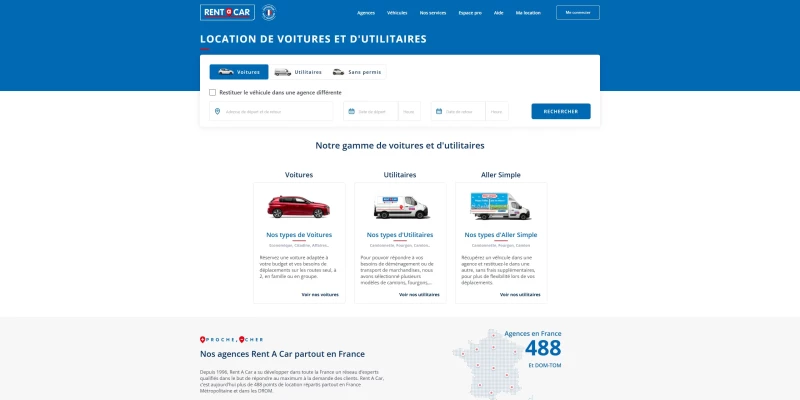Click 'Nos types d'Utilitaires' heading link
This screenshot has width=800, height=400.
pos(400,235)
